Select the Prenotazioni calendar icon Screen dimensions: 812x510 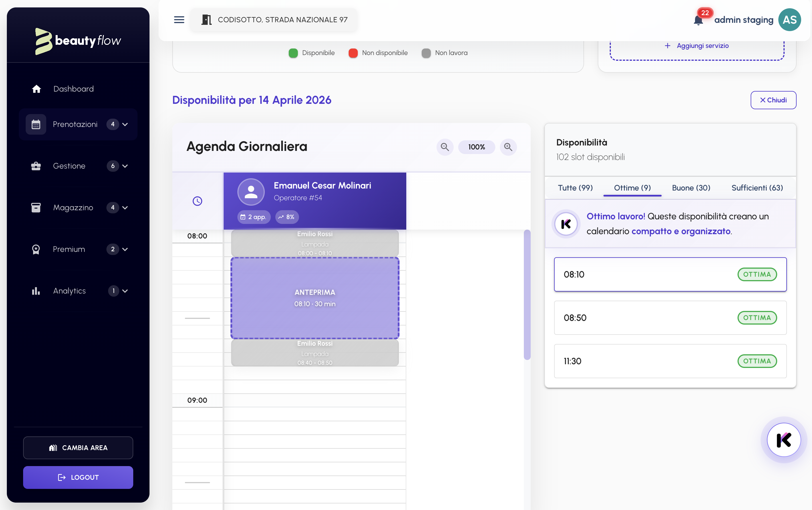tap(36, 124)
